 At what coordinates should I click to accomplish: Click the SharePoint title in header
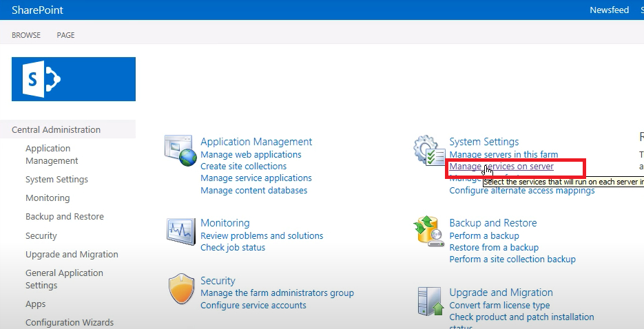click(37, 10)
